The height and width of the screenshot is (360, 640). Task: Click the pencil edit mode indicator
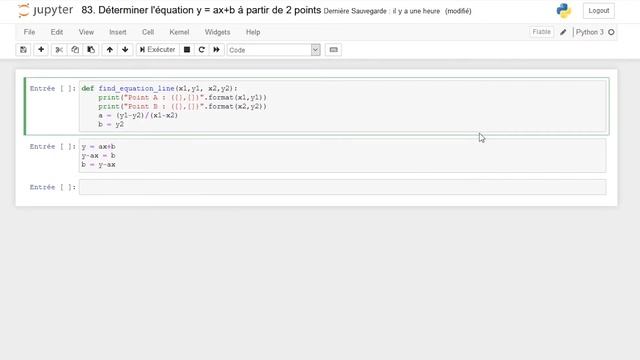point(563,32)
